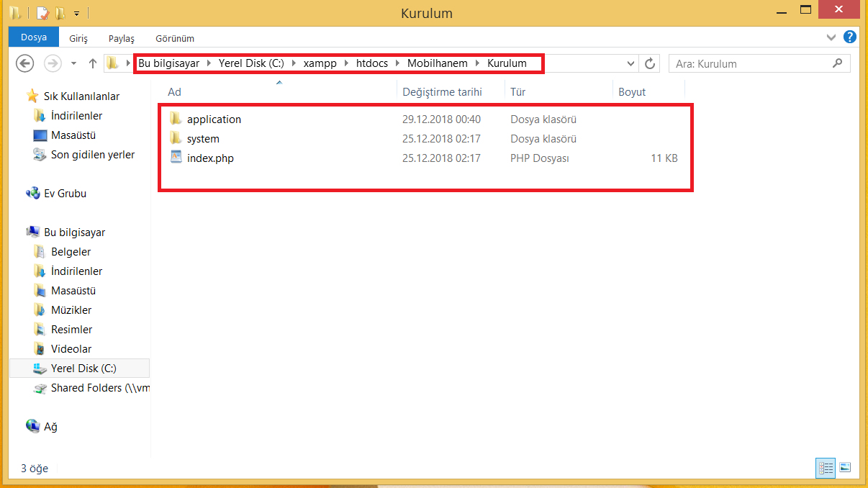Select the application folder icon
868x488 pixels.
(176, 119)
